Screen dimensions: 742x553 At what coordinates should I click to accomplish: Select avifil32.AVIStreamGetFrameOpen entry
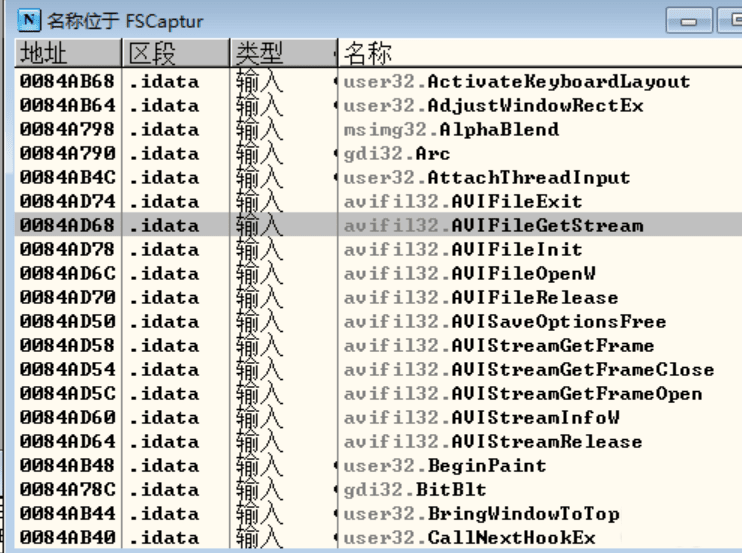(522, 394)
